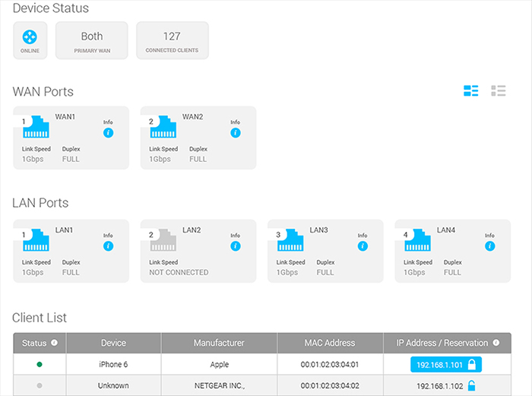Click the green status dot for iPhone 6
Image resolution: width=532 pixels, height=396 pixels.
pyautogui.click(x=40, y=364)
